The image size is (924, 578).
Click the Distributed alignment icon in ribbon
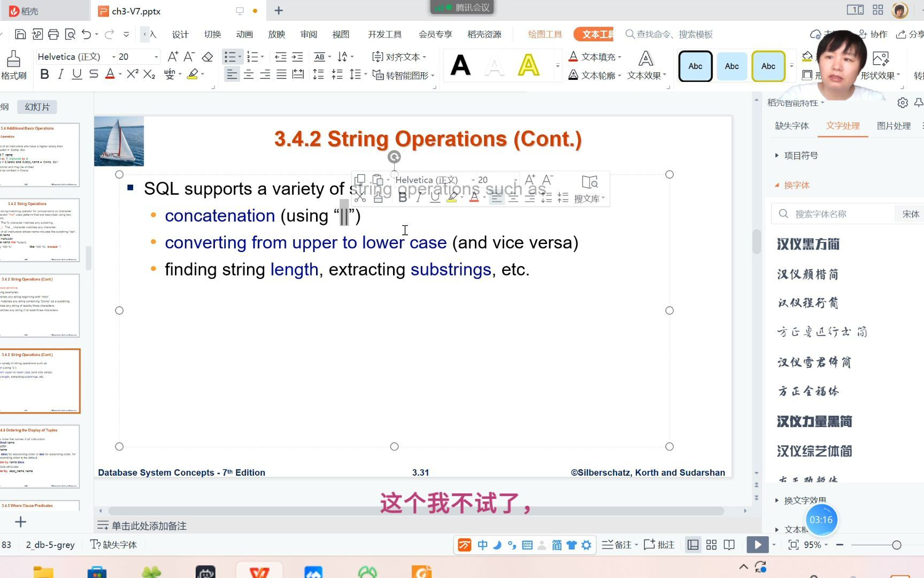point(298,74)
